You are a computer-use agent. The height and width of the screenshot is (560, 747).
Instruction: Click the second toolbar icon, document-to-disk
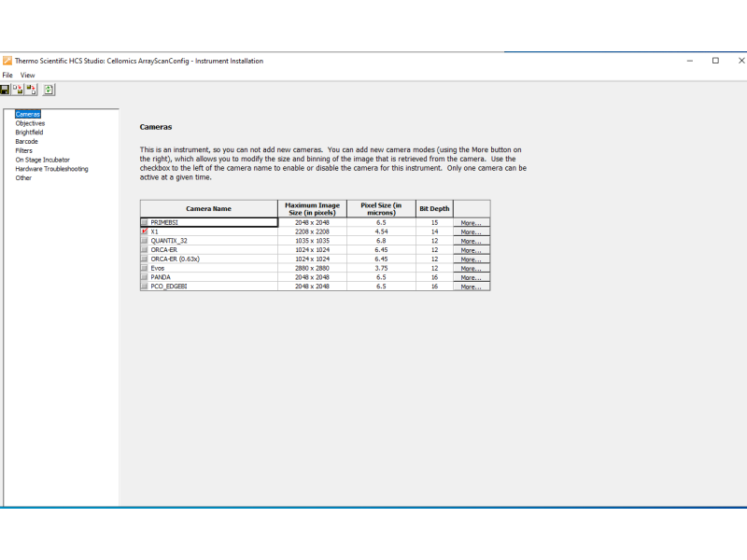point(18,90)
